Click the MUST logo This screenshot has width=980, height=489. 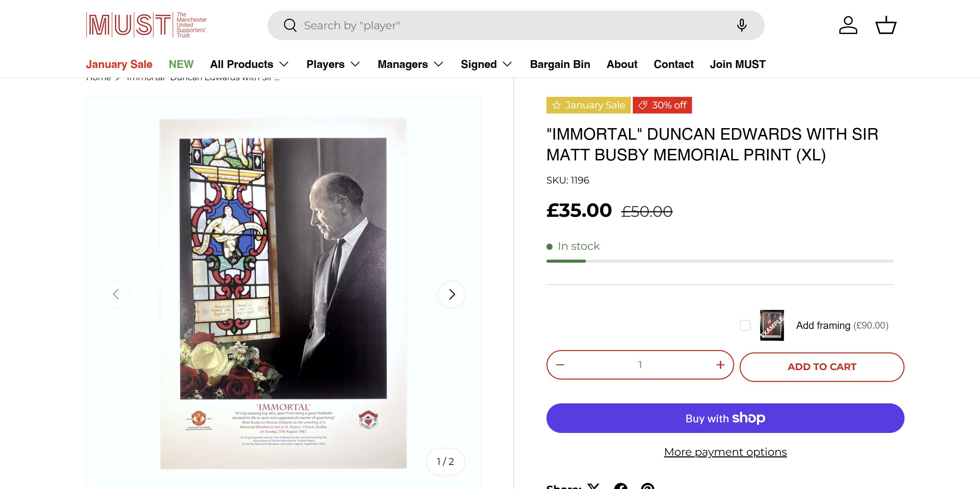coord(147,25)
